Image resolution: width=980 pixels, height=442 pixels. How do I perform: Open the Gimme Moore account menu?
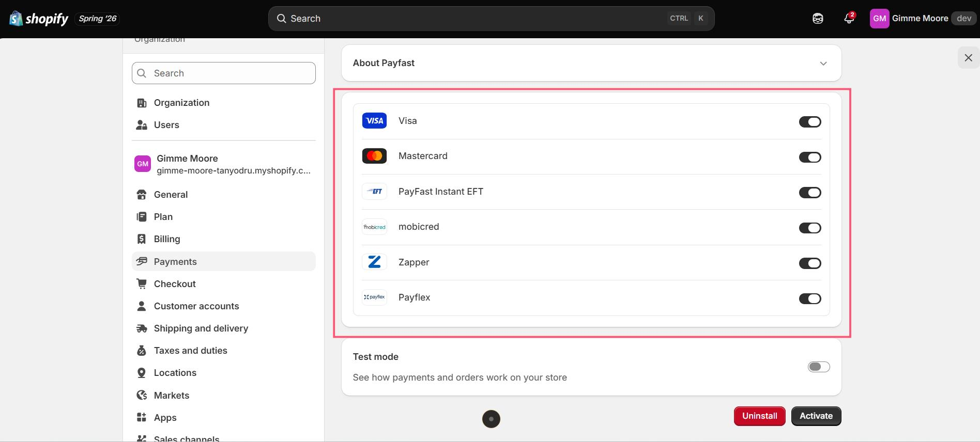pos(923,19)
